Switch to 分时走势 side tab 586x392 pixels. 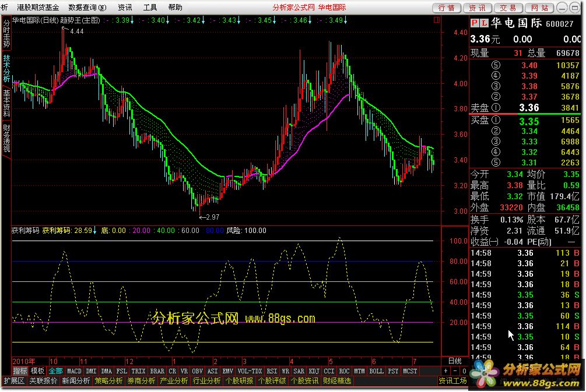pyautogui.click(x=6, y=33)
